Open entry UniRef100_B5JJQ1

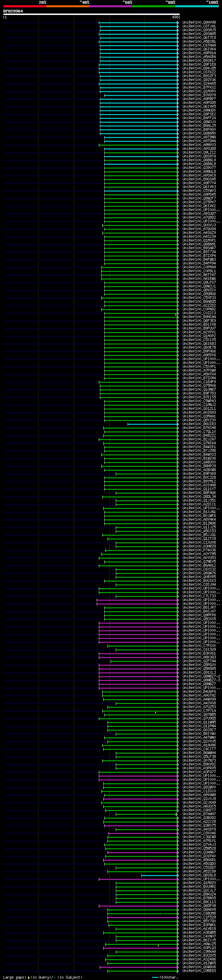pos(199,535)
